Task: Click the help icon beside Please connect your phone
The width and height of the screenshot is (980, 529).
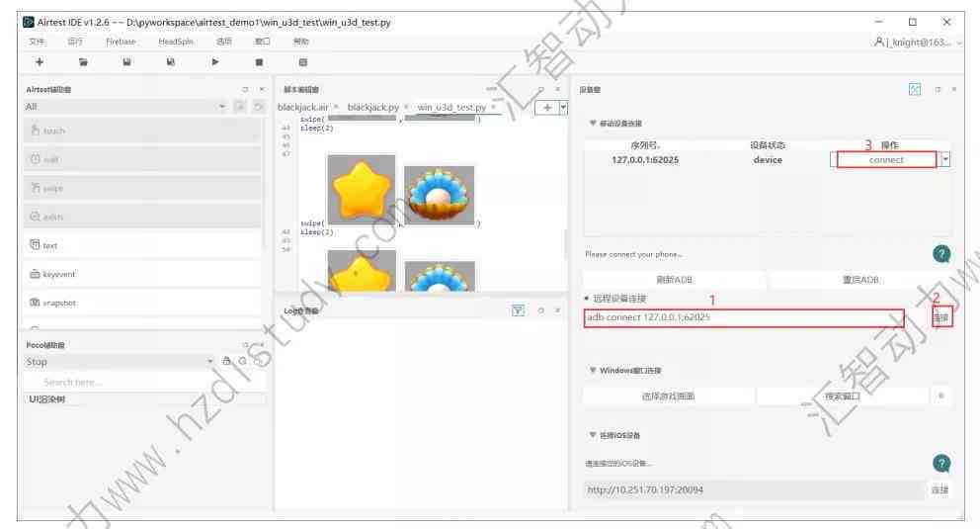Action: pyautogui.click(x=941, y=254)
